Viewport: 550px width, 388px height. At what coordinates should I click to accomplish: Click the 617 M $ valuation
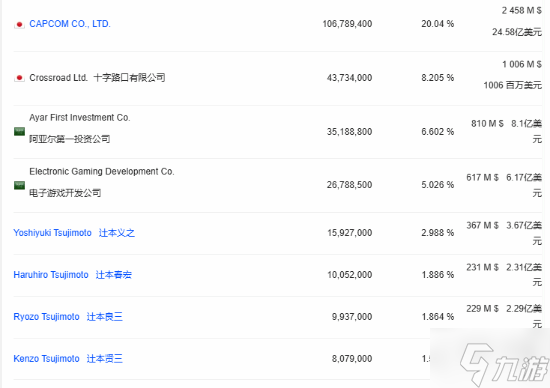(482, 178)
